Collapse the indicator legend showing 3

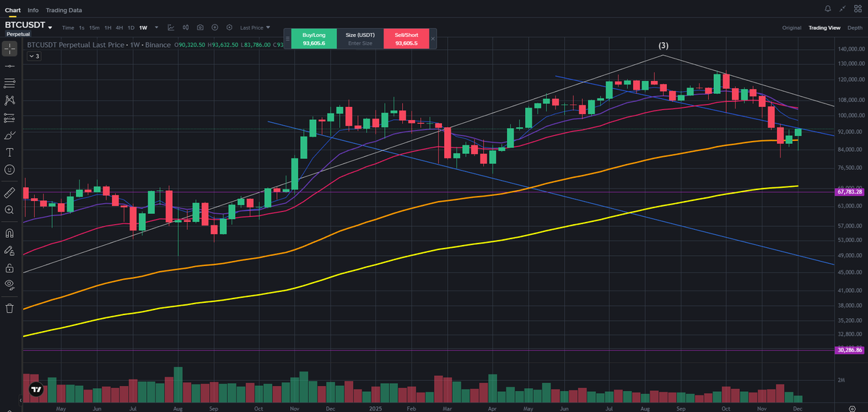(x=34, y=55)
